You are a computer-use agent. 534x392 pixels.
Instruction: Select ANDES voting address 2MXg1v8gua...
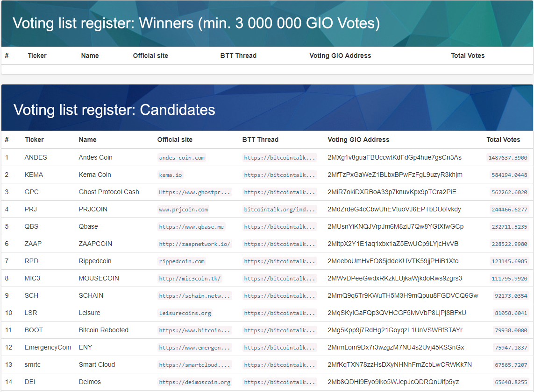[x=394, y=157]
